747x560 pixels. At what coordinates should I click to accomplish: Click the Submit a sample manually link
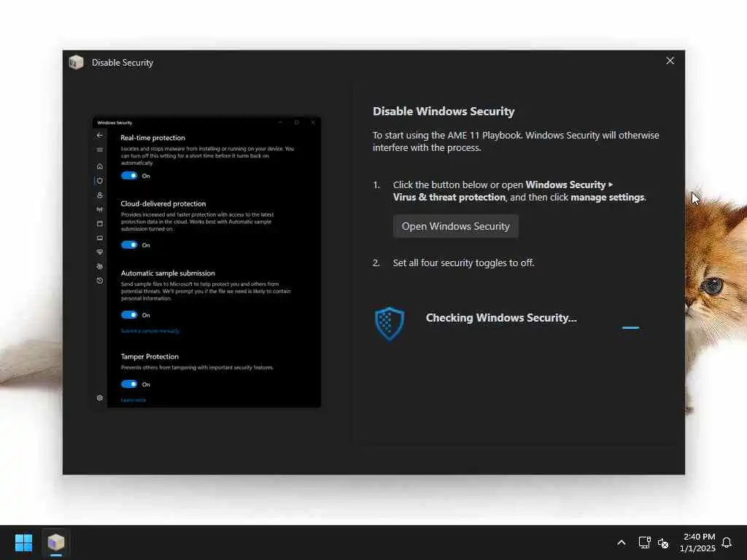tap(150, 331)
